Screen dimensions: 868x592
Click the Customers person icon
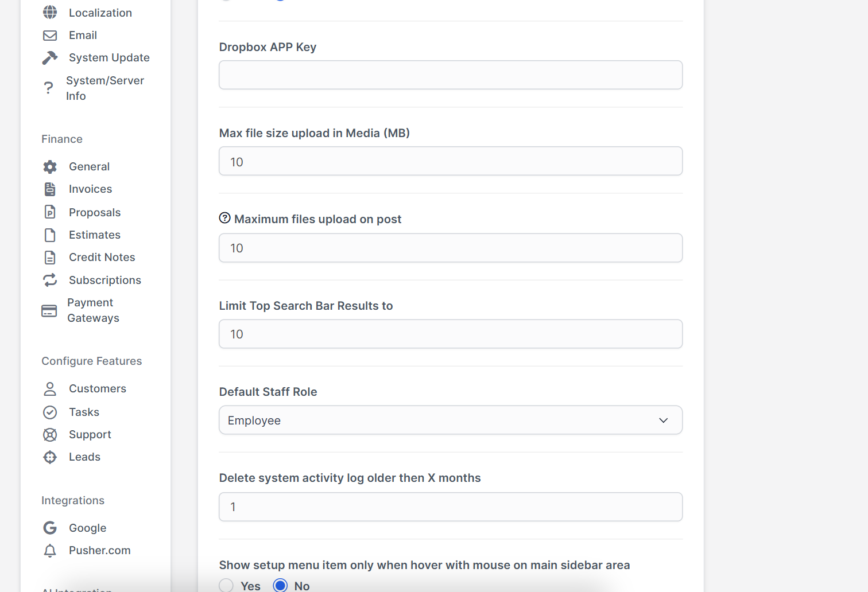tap(50, 389)
